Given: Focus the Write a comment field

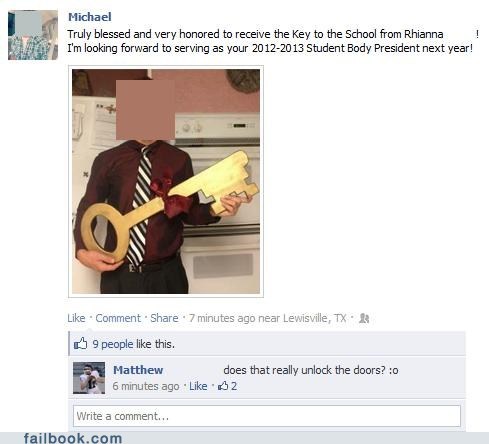Looking at the screenshot, I should [x=267, y=416].
